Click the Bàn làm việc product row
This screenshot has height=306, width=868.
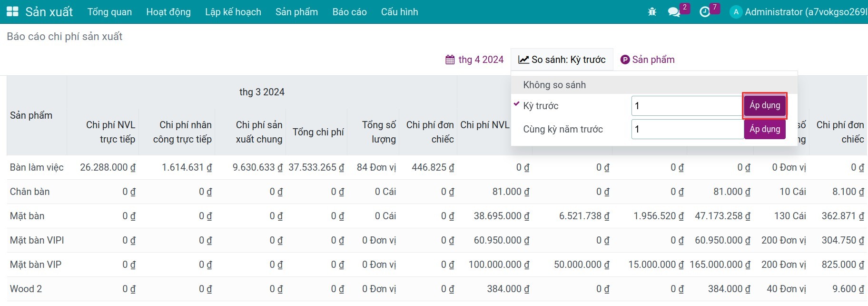(x=437, y=167)
